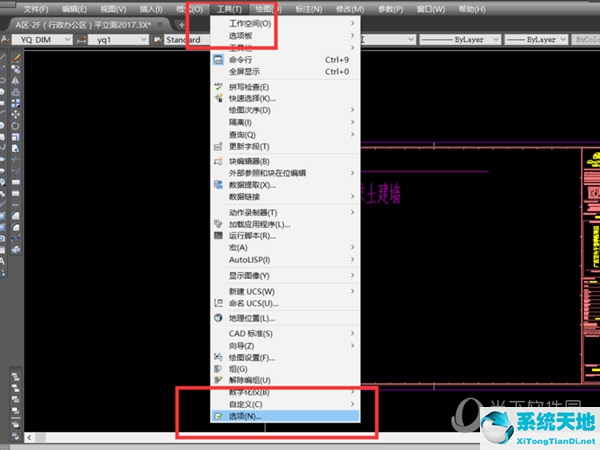Choose 运行脚本(R)... menu entry
The width and height of the screenshot is (600, 450).
(285, 236)
